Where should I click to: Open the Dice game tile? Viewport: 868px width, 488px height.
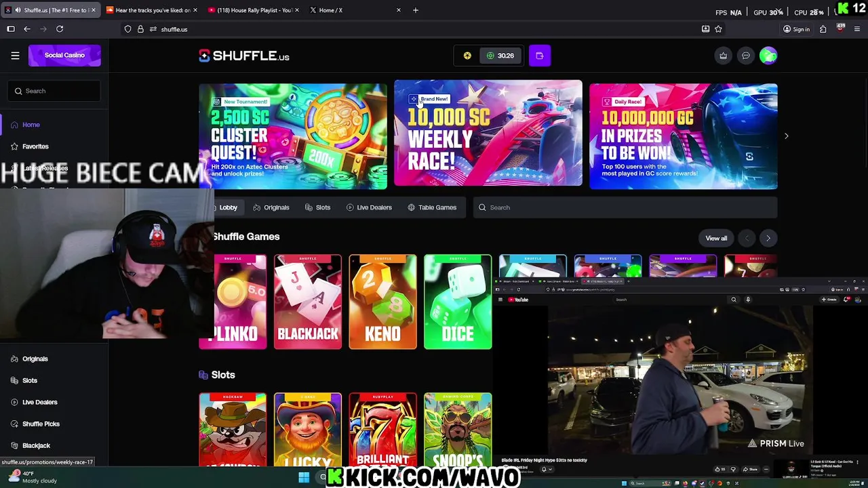click(x=458, y=302)
